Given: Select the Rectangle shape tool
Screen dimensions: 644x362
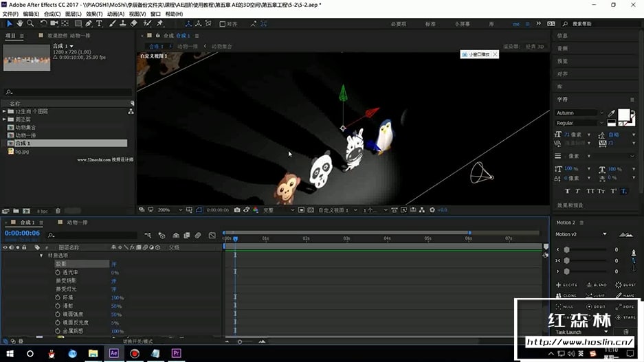Looking at the screenshot, I should pos(78,24).
